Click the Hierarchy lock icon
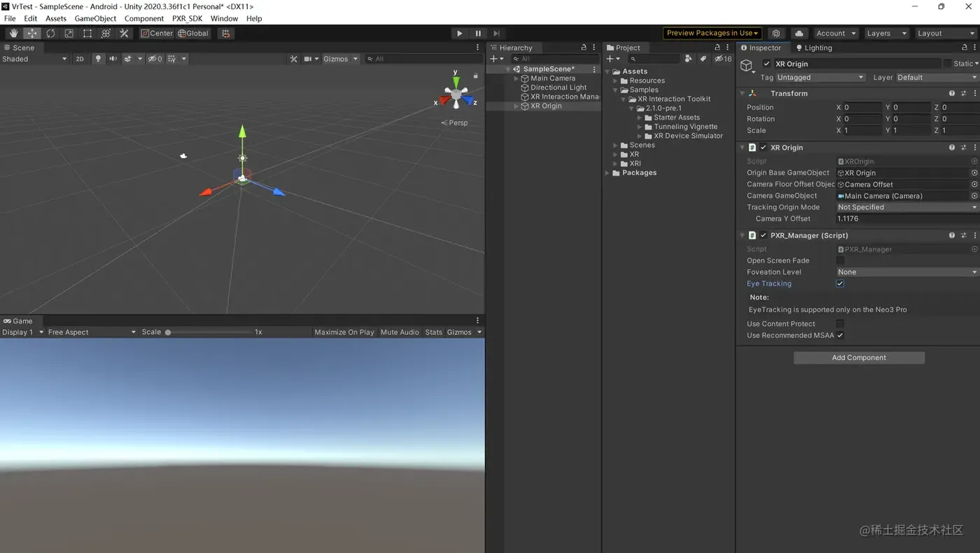980x553 pixels. [584, 48]
